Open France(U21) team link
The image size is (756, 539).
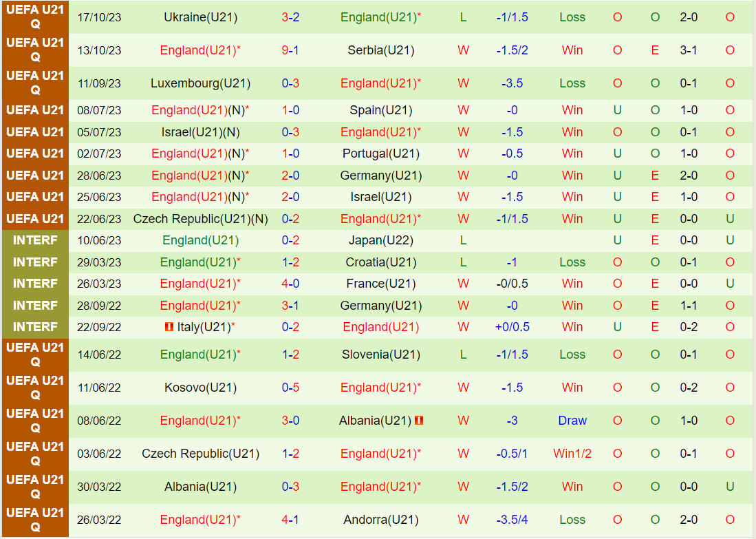tap(381, 284)
